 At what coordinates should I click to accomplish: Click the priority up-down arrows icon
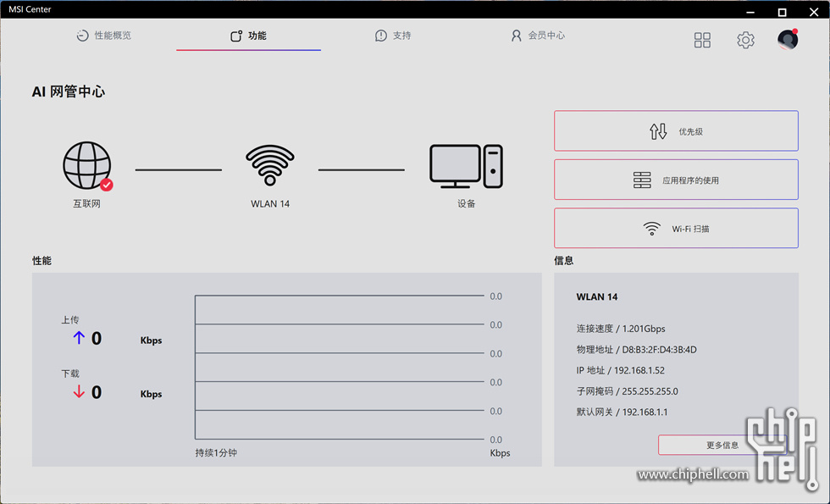(658, 131)
